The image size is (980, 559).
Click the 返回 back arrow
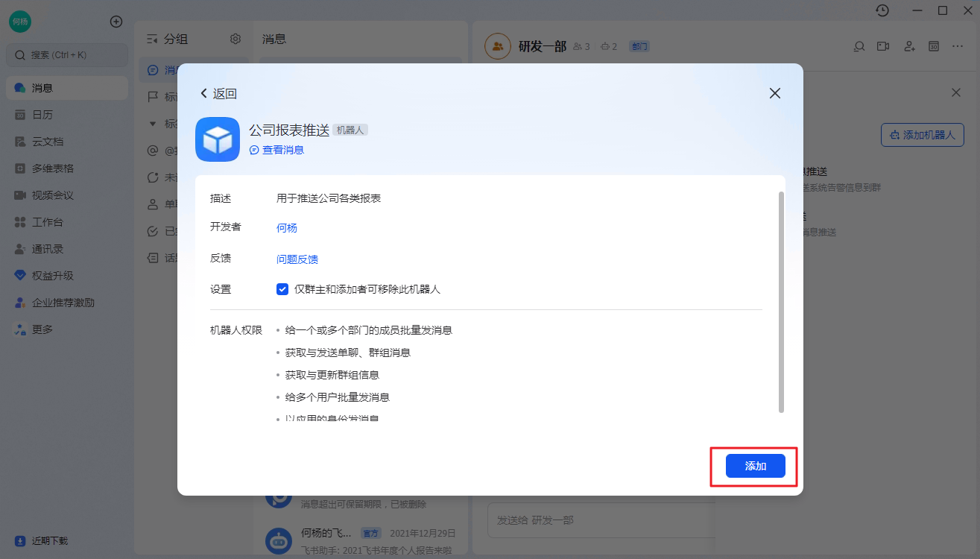218,93
